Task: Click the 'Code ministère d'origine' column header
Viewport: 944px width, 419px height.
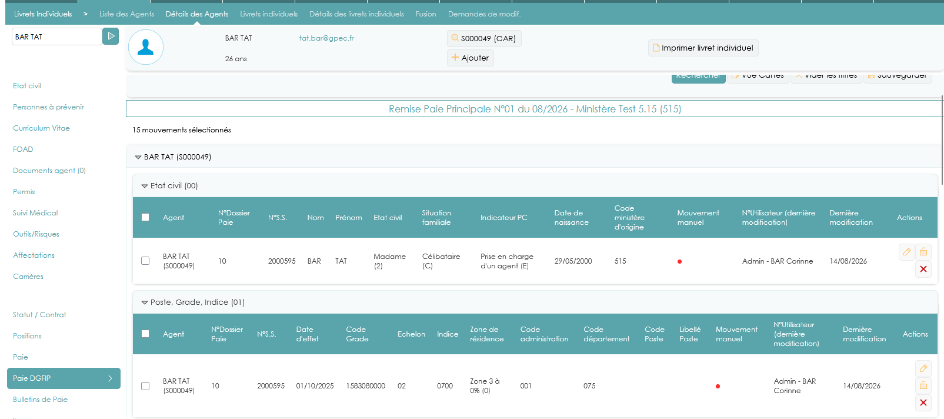Action: (630, 217)
